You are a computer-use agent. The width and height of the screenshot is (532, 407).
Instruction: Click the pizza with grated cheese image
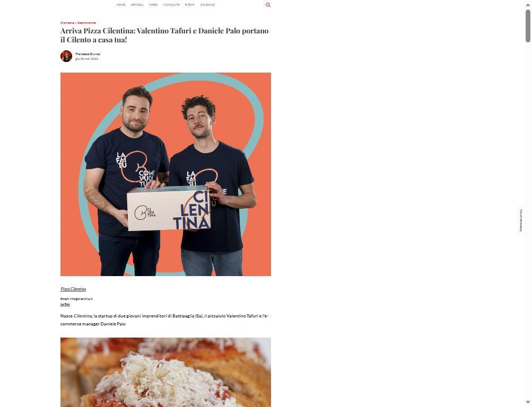click(x=165, y=372)
